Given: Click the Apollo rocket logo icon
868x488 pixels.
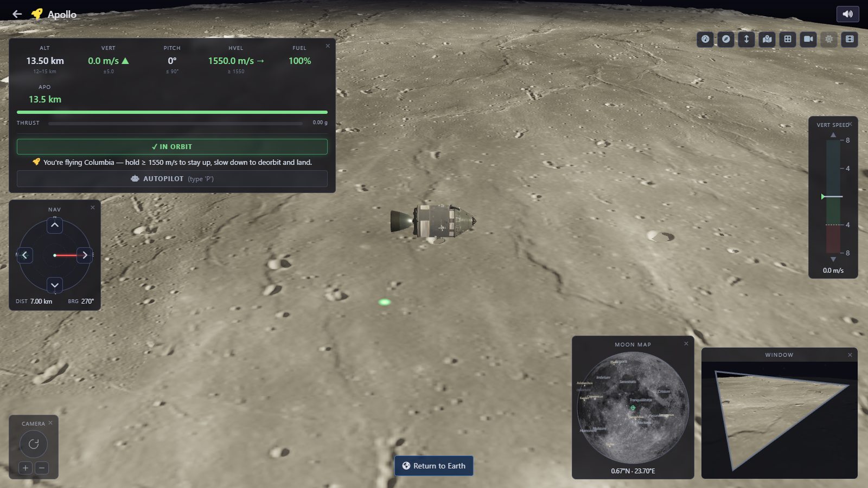Looking at the screenshot, I should (37, 14).
